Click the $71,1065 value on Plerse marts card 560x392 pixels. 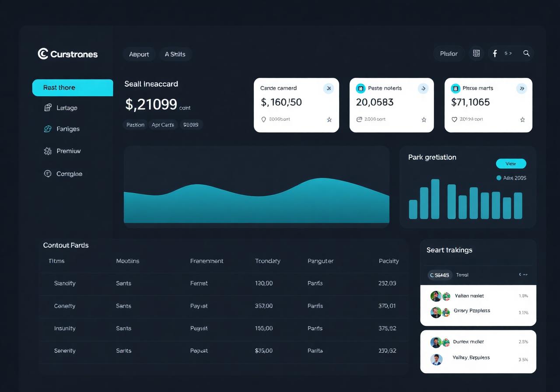click(x=470, y=102)
